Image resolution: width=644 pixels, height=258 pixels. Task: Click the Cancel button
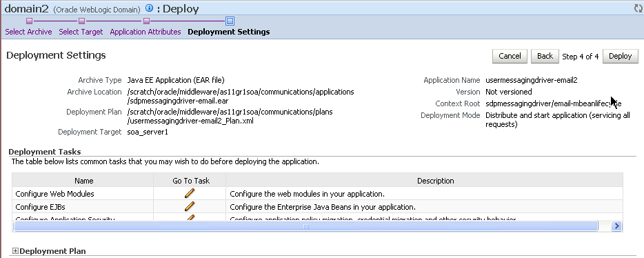click(x=510, y=57)
